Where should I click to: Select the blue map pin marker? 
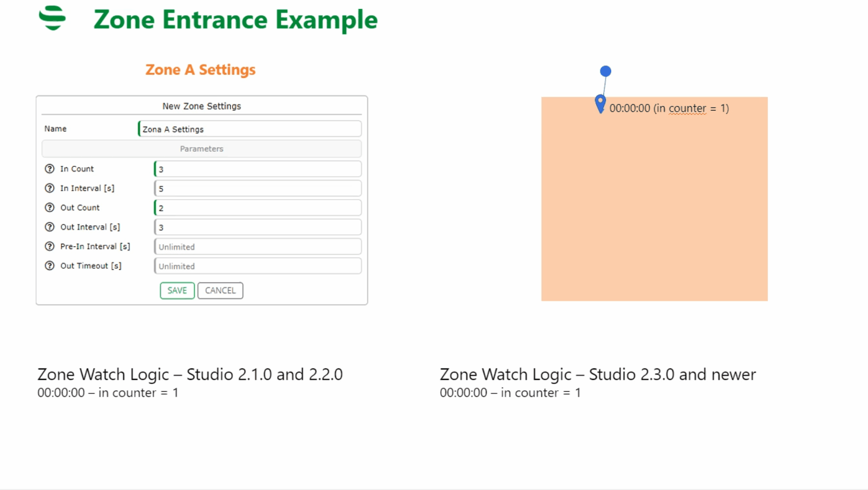pos(600,103)
